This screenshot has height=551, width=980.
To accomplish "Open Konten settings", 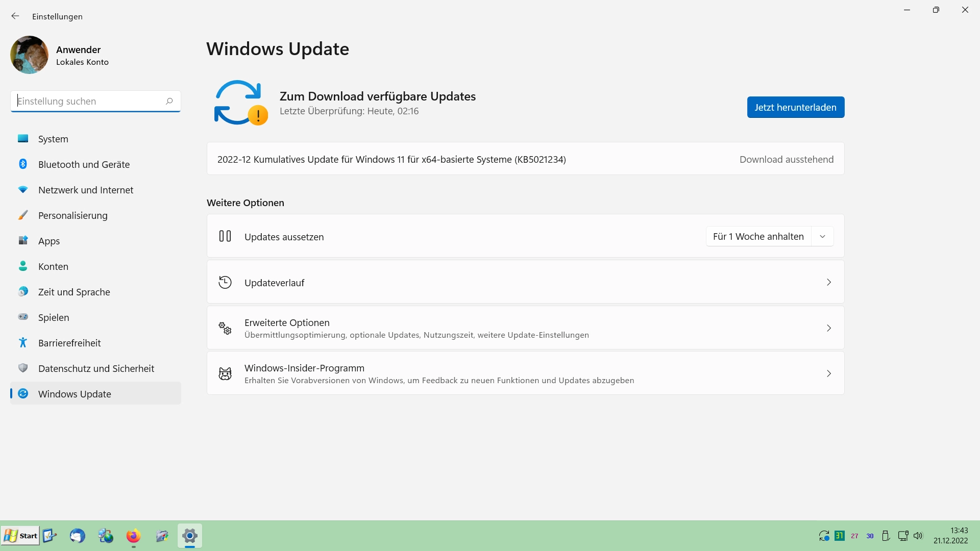I will 95,266.
